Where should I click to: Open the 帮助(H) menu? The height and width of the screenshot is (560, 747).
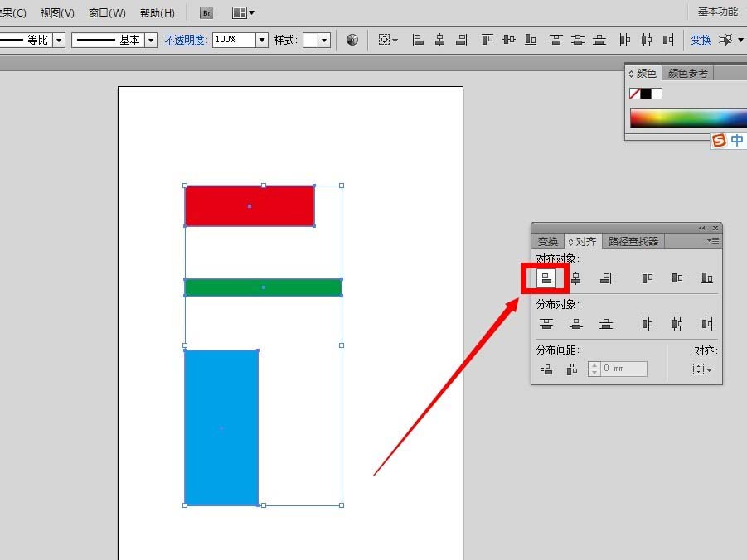coord(158,13)
